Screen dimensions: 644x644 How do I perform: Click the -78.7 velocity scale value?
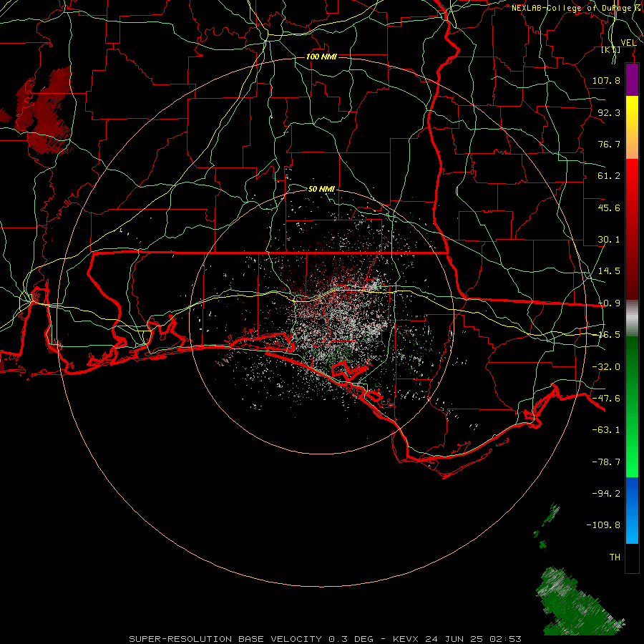click(x=606, y=462)
